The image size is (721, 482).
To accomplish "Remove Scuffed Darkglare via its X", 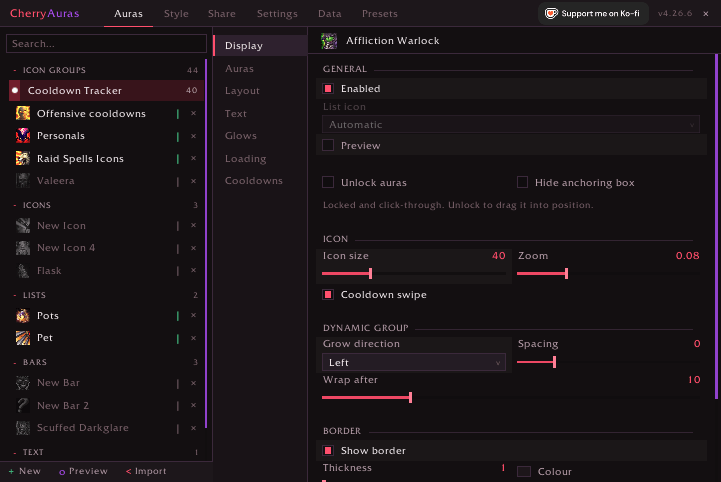I will [194, 428].
